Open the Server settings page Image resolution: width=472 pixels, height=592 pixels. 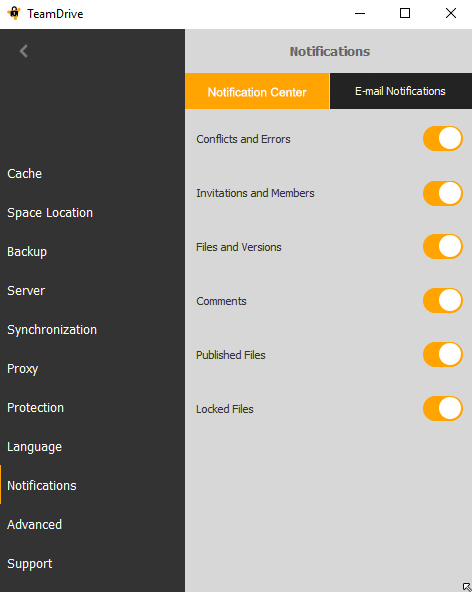(26, 291)
